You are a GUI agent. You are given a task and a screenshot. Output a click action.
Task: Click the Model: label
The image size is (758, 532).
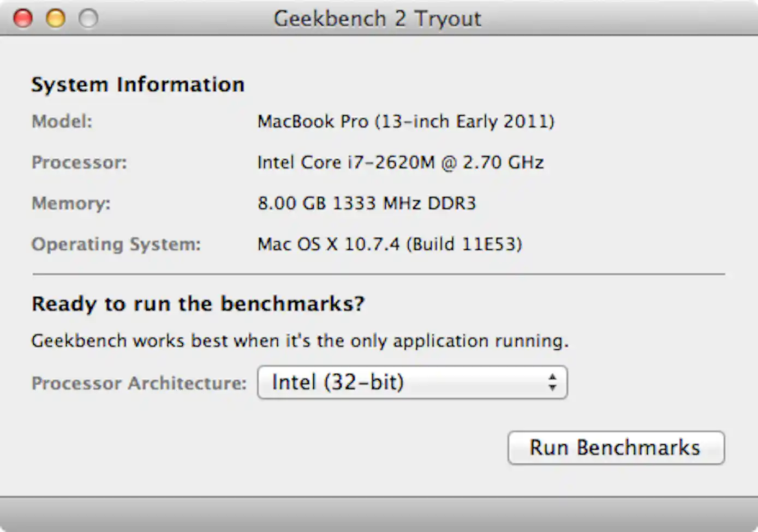pos(62,121)
